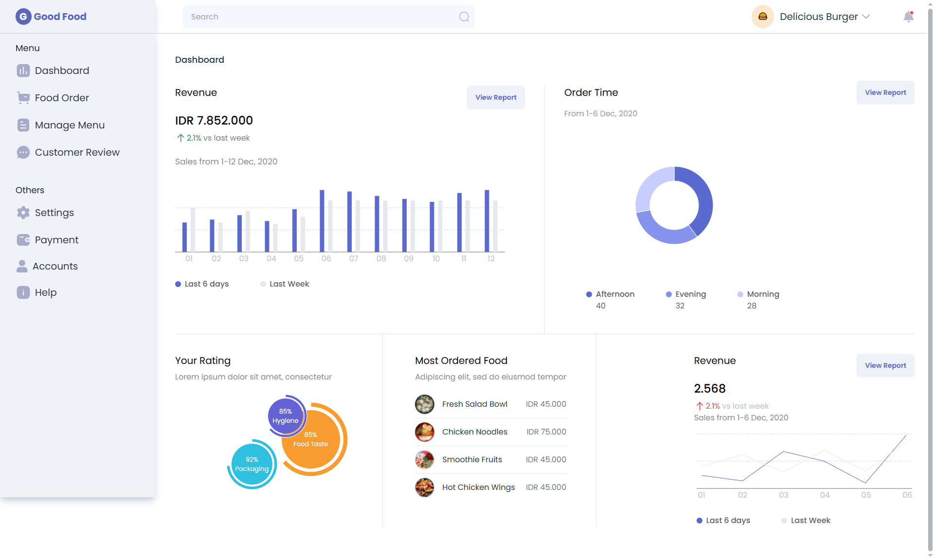Screen dimensions: 934x560
Task: Click Last Week legend under line chart
Action: [806, 521]
